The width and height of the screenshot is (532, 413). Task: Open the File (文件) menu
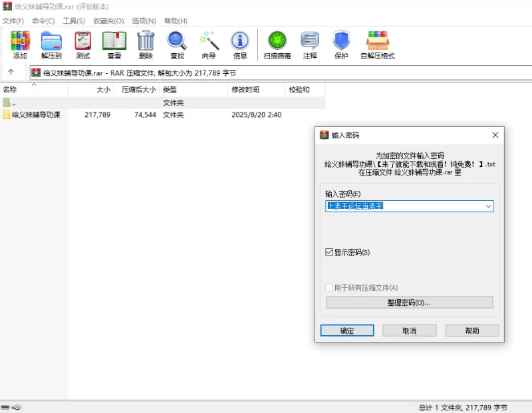pos(13,21)
